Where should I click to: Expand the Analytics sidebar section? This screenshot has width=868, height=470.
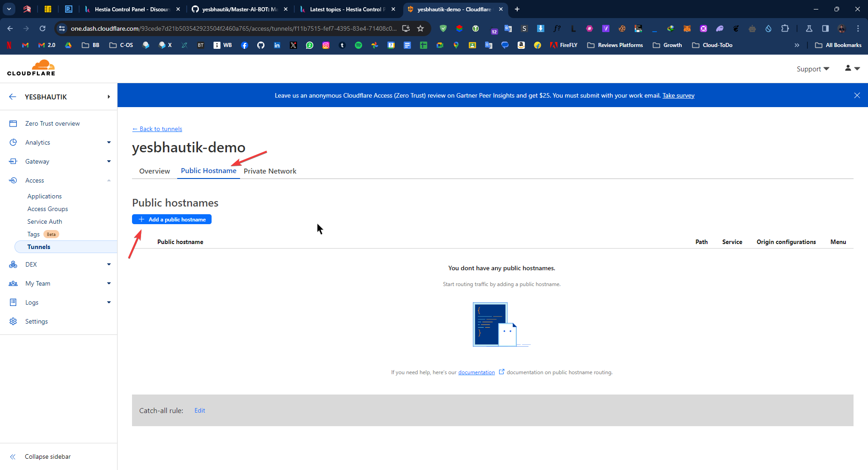(x=109, y=142)
